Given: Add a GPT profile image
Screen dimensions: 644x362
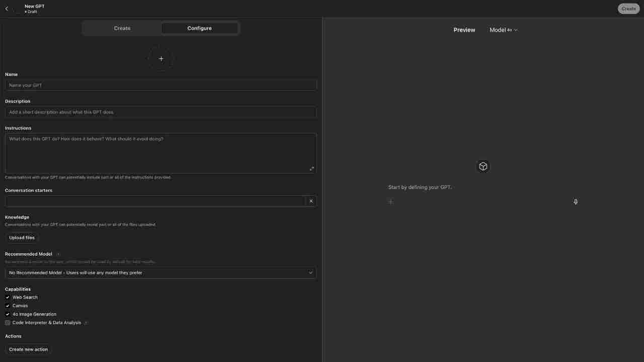Looking at the screenshot, I should point(161,59).
